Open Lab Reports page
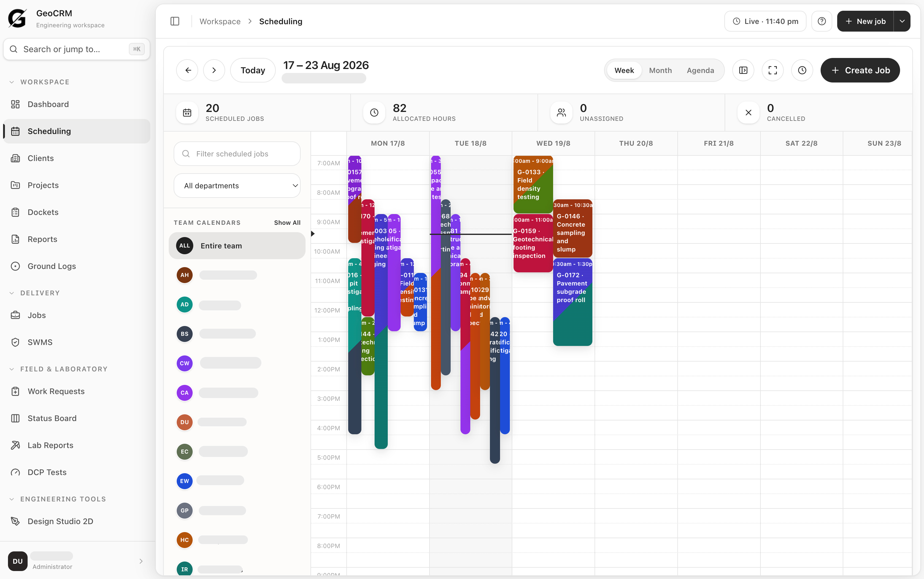Viewport: 924px width, 579px height. coord(77,445)
